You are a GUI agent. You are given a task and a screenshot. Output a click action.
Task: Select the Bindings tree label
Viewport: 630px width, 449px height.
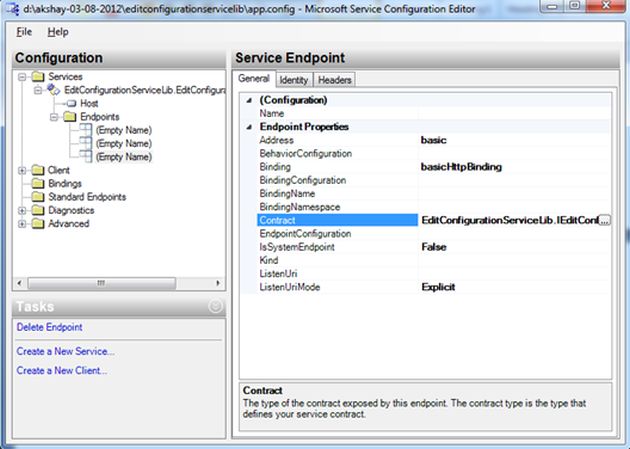(x=65, y=184)
